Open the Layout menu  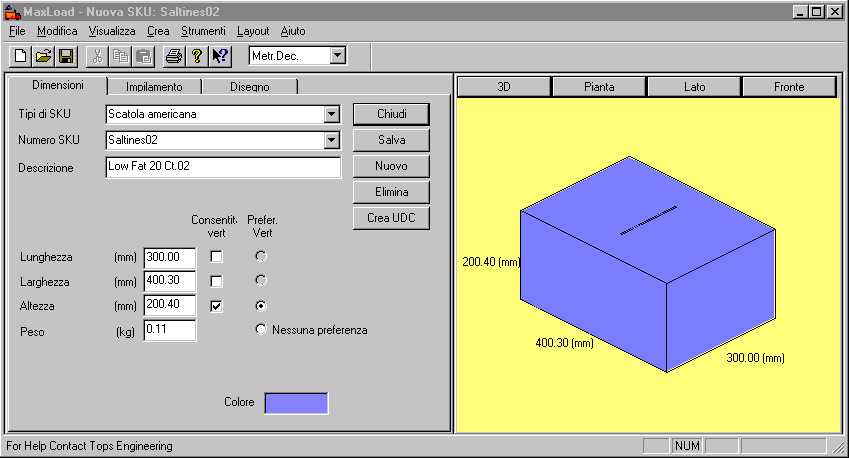pos(253,31)
